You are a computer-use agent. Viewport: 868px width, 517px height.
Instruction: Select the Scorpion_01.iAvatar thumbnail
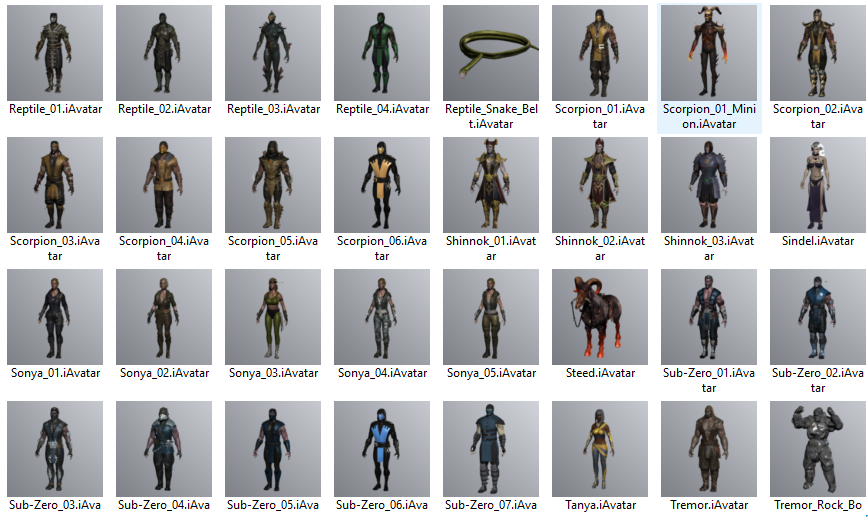(600, 53)
